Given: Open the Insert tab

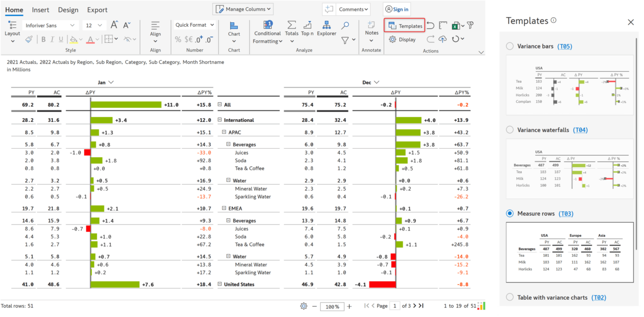Looking at the screenshot, I should 40,10.
